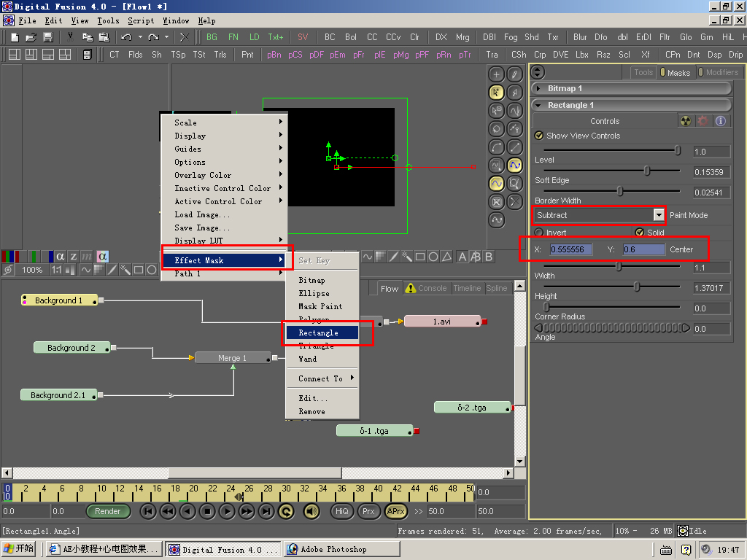
Task: Open the Connect To submenu
Action: pyautogui.click(x=322, y=378)
